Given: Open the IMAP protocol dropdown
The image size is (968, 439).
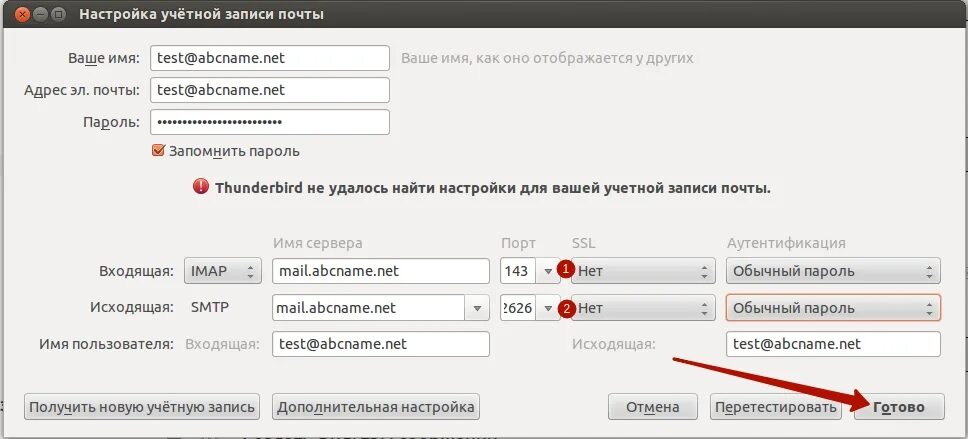Looking at the screenshot, I should pyautogui.click(x=222, y=271).
